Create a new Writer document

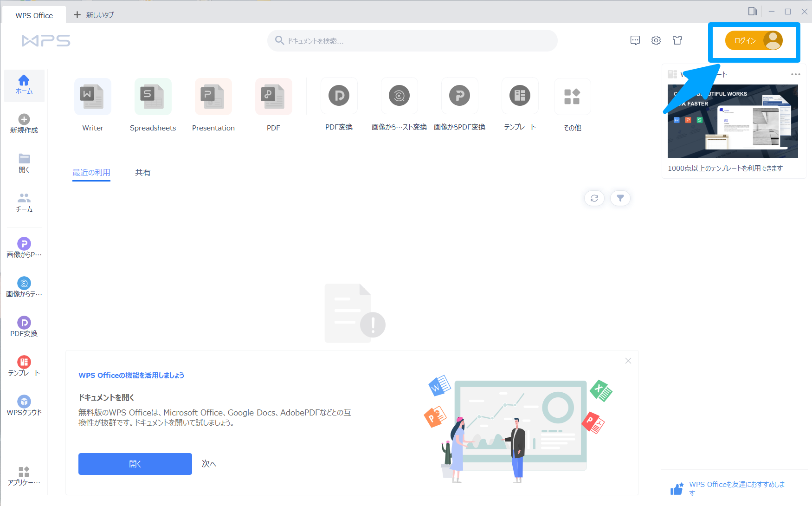pyautogui.click(x=92, y=103)
